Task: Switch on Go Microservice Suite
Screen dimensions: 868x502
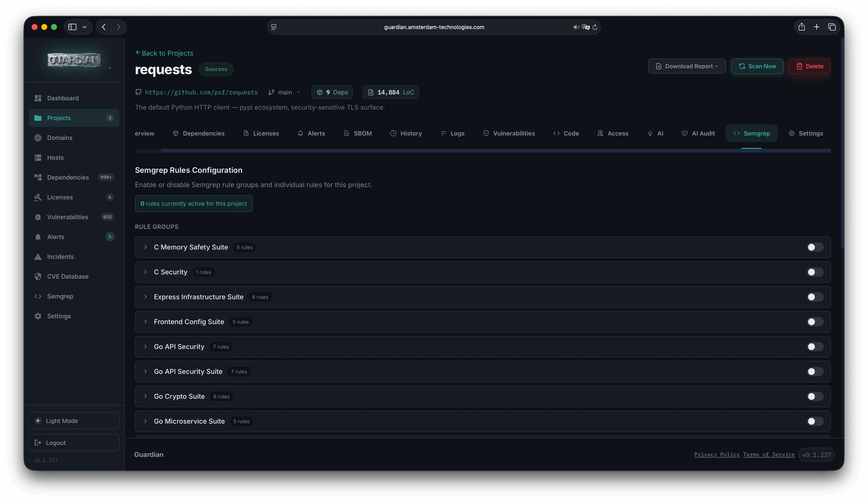Action: point(815,421)
